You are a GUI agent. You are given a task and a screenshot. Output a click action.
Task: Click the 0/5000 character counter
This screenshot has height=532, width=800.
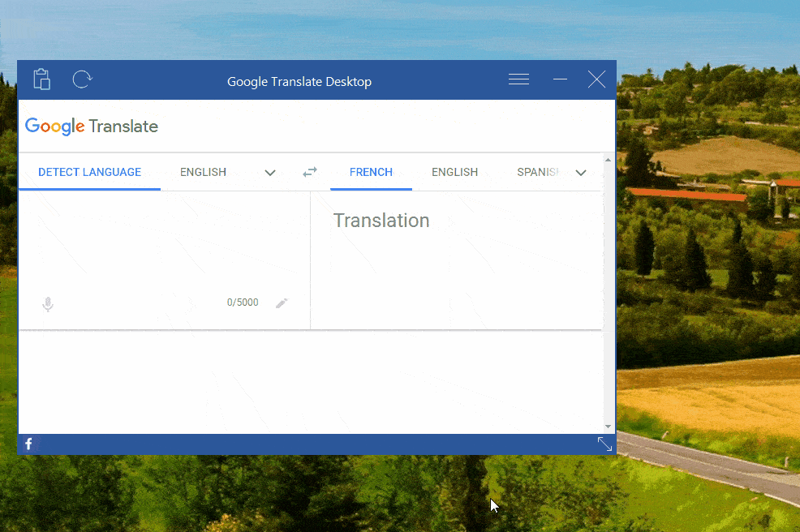click(243, 302)
